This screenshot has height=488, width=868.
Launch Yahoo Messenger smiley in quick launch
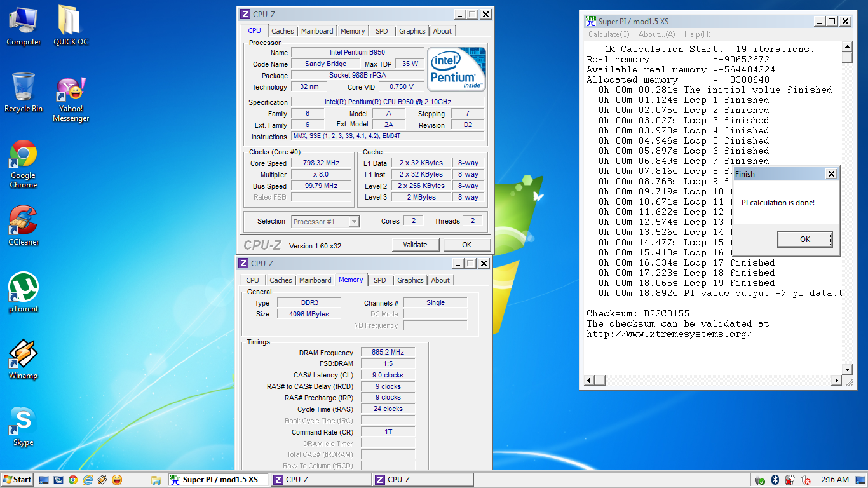click(x=117, y=480)
